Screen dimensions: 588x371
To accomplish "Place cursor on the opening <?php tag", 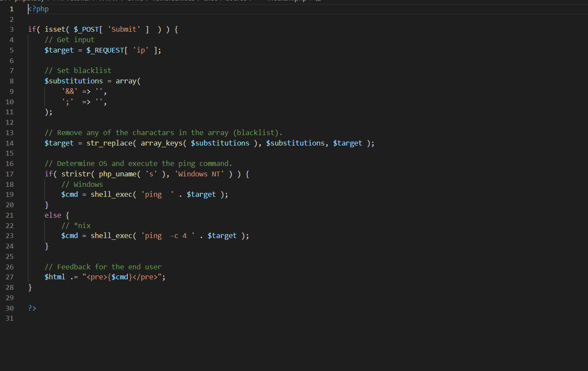I will [x=38, y=9].
